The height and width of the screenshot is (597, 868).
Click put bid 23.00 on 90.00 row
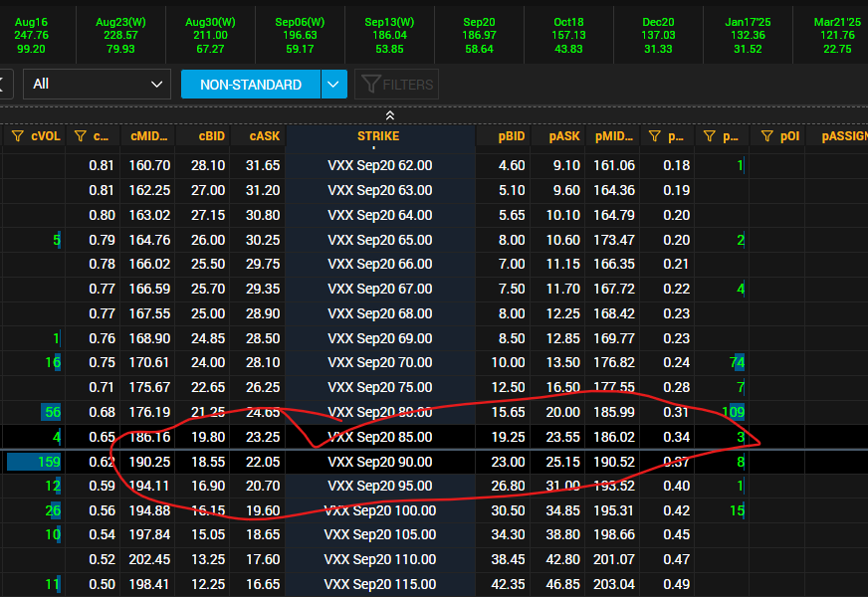pyautogui.click(x=508, y=462)
